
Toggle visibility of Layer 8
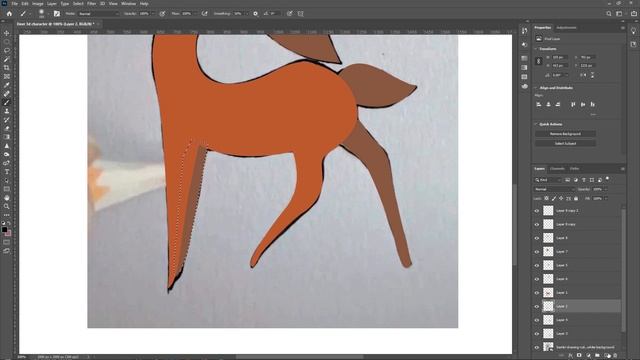pos(537,238)
